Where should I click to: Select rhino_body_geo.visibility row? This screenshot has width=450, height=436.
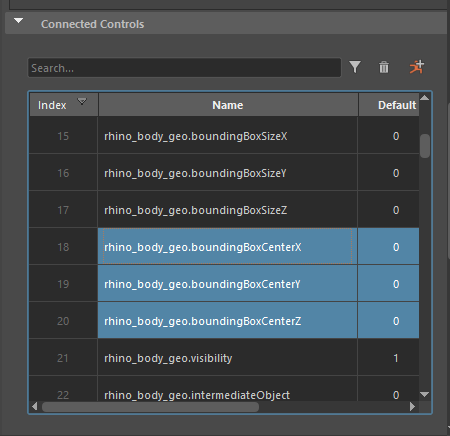pyautogui.click(x=224, y=358)
